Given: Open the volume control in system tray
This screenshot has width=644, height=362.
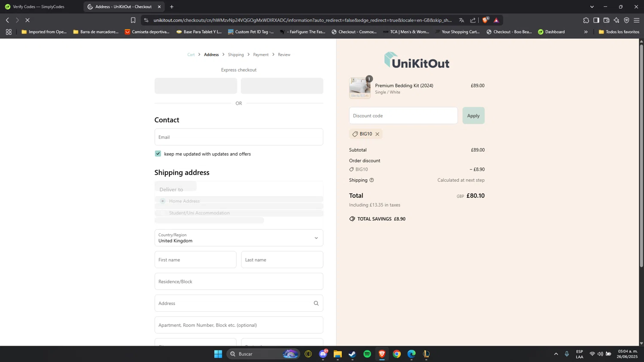Looking at the screenshot, I should coord(600,354).
